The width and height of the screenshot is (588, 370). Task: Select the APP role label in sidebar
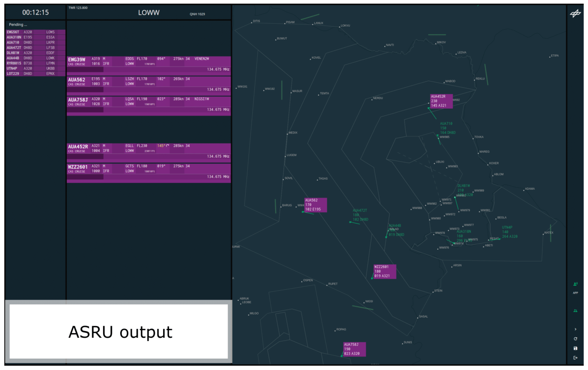[x=575, y=293]
